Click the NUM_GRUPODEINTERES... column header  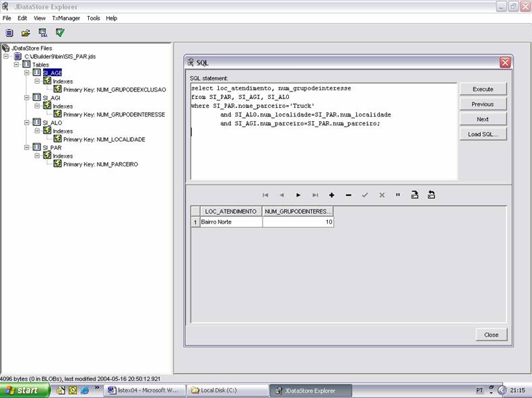[298, 211]
